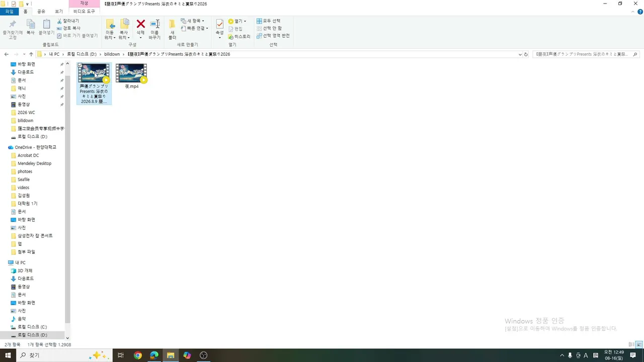Click the billidown breadcrumb in address bar
Image resolution: width=644 pixels, height=362 pixels.
[112, 54]
